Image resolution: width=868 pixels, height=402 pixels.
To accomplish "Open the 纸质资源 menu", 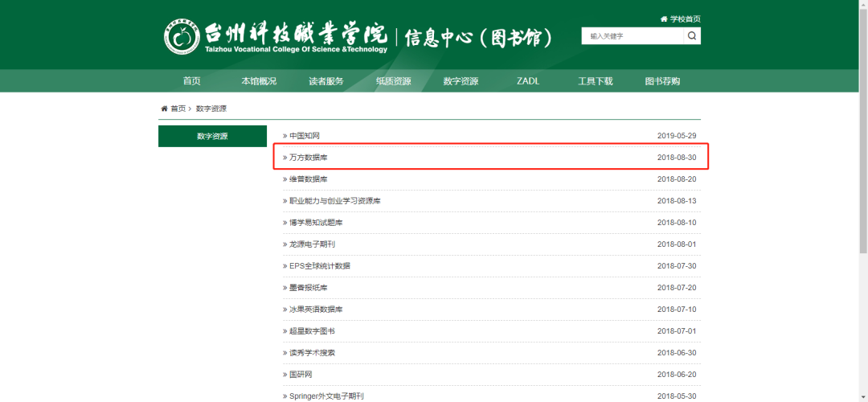I will coord(394,81).
